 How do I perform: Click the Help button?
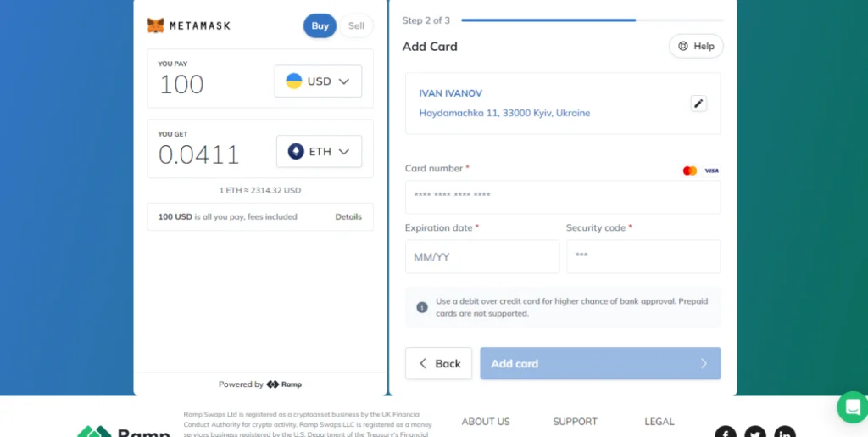tap(697, 46)
